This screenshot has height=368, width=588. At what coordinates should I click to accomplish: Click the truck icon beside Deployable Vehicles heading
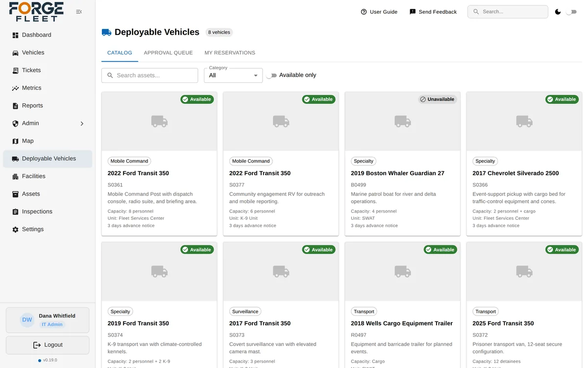pos(106,32)
